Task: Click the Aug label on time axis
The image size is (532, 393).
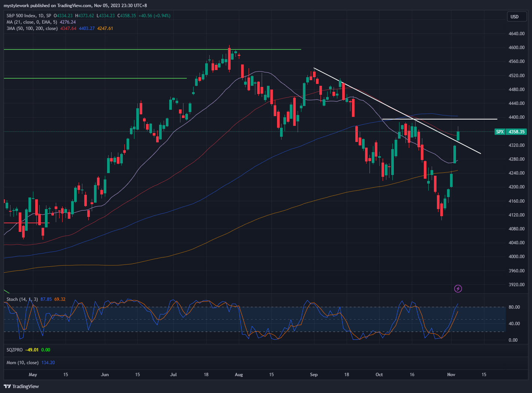Action: pyautogui.click(x=239, y=375)
